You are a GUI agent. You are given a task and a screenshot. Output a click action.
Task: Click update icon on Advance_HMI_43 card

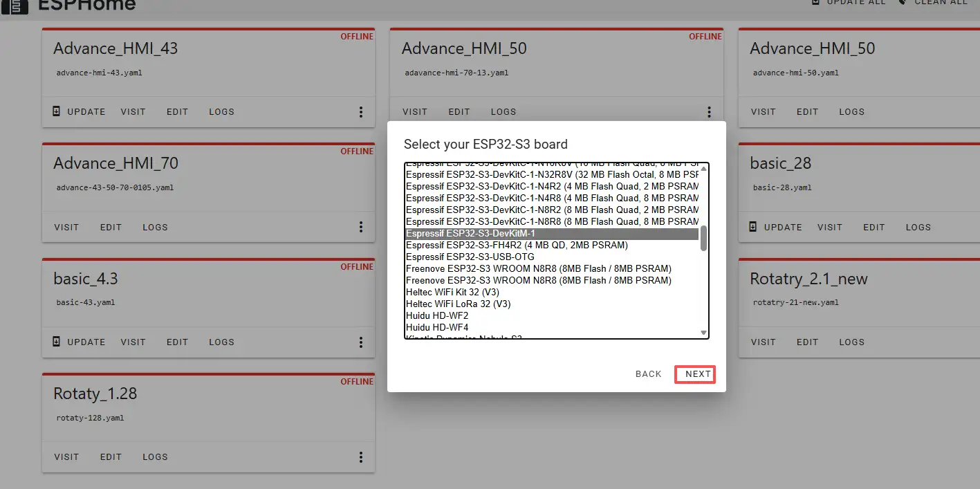click(x=57, y=111)
